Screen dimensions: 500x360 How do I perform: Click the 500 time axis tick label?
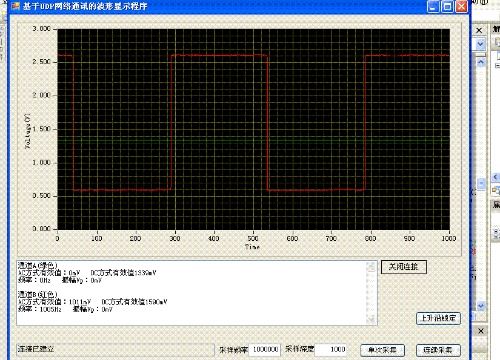253,238
